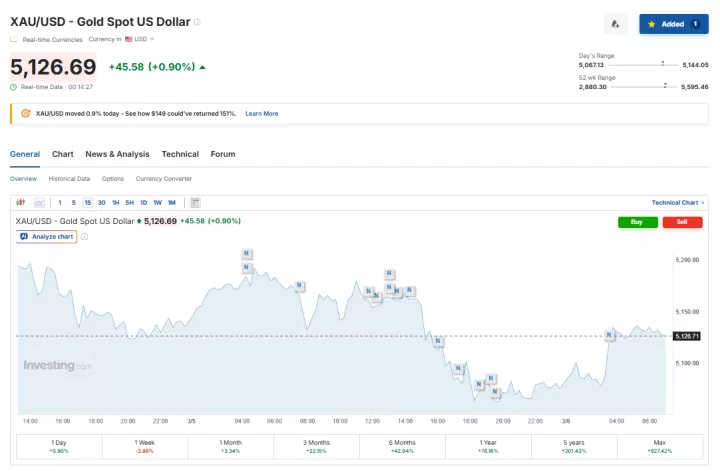Click the info icon beside the XAU/USD title
Screen dimensions: 720x474
197,22
